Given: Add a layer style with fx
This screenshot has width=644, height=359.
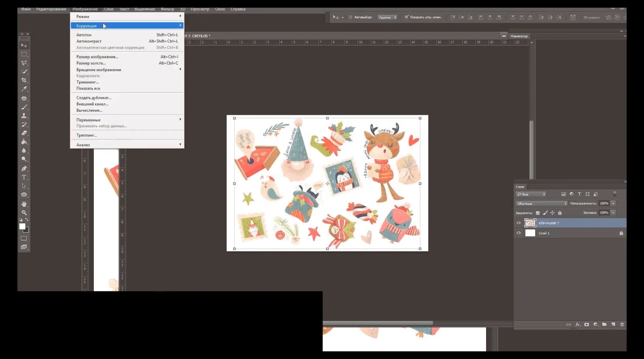Looking at the screenshot, I should point(578,325).
